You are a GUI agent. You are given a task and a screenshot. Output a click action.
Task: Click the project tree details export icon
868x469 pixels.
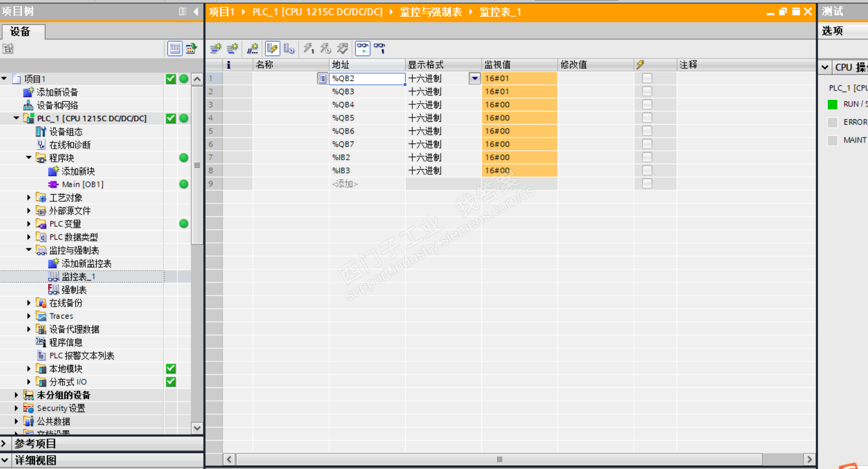pos(191,49)
